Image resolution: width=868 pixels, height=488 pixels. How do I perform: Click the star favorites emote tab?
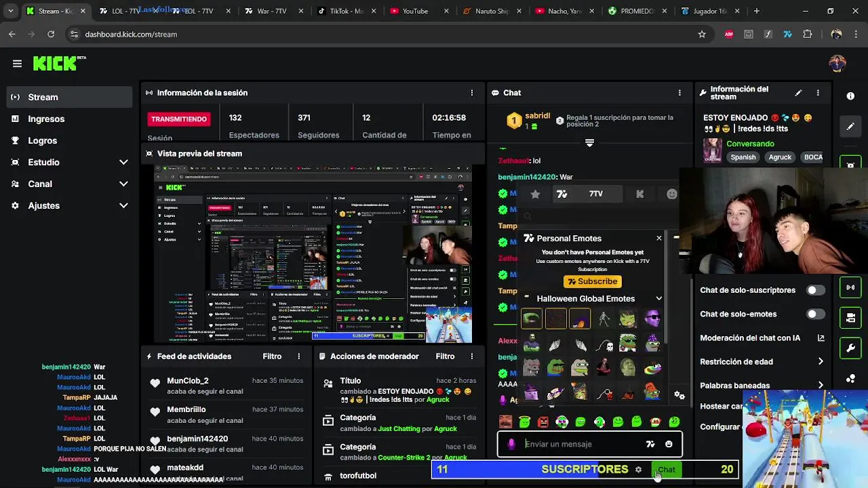click(535, 195)
